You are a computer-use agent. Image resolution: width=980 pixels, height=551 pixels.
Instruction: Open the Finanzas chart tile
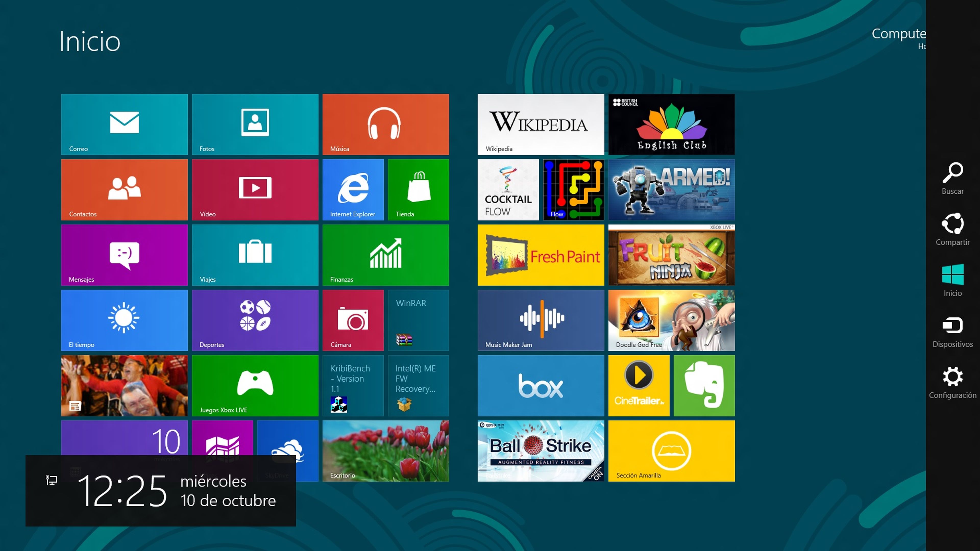(x=385, y=255)
